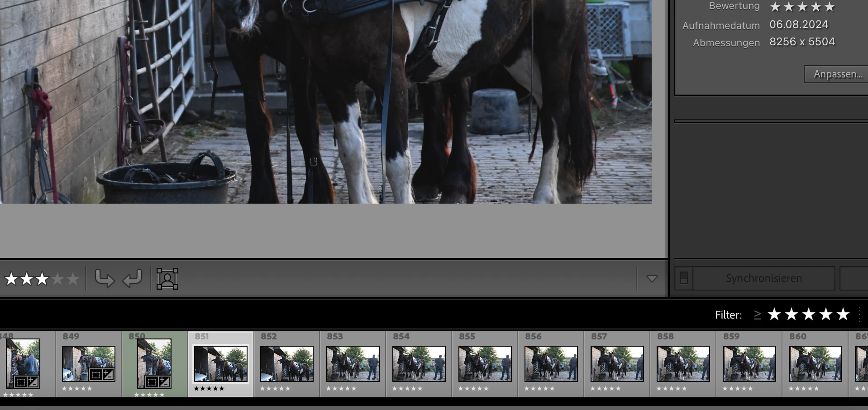Screen dimensions: 868x410
Task: Select filmstrip thumbnail 854
Action: point(419,364)
